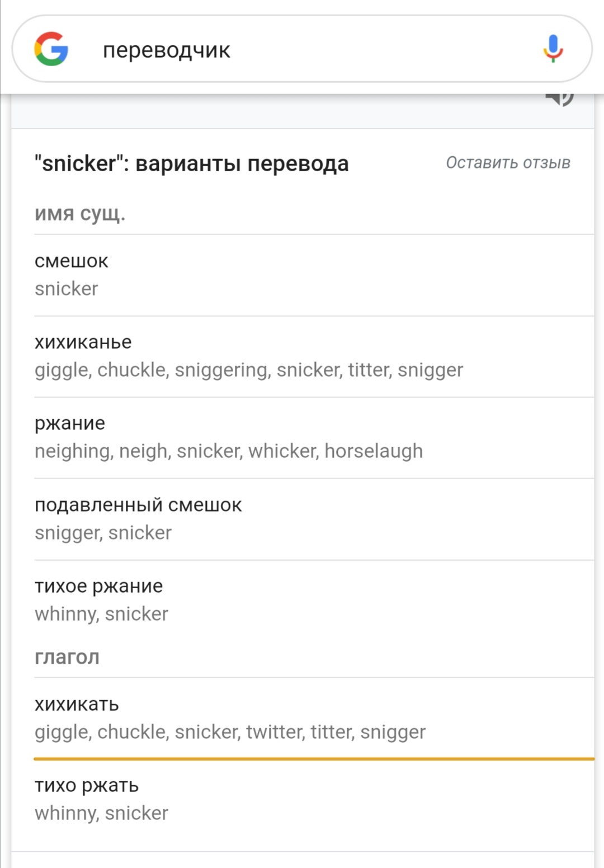Play pronunciation with the speaker icon
604x868 pixels.
[559, 99]
